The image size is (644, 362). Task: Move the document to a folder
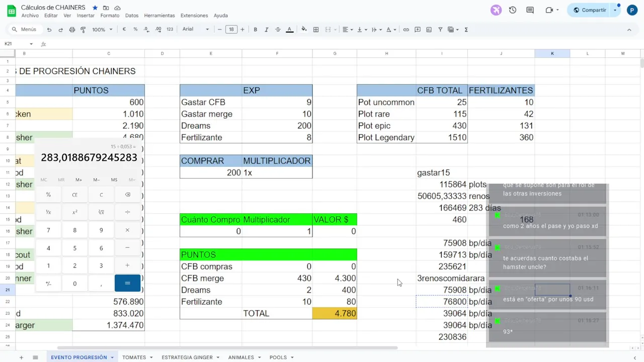coord(106,8)
